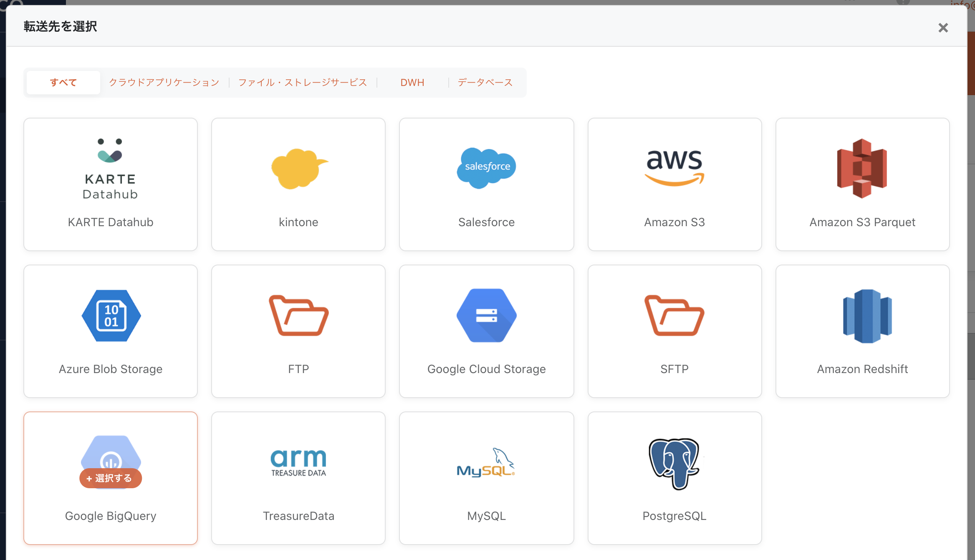The height and width of the screenshot is (560, 975).
Task: Show the データベース tab
Action: click(x=485, y=83)
